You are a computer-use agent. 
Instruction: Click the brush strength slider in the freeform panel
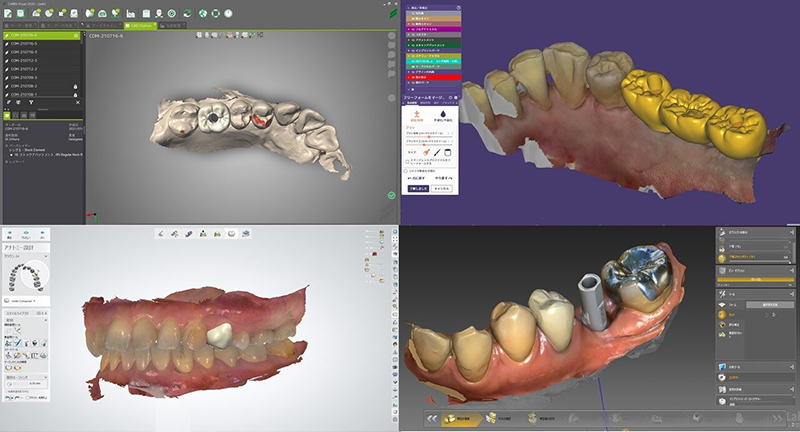[430, 135]
